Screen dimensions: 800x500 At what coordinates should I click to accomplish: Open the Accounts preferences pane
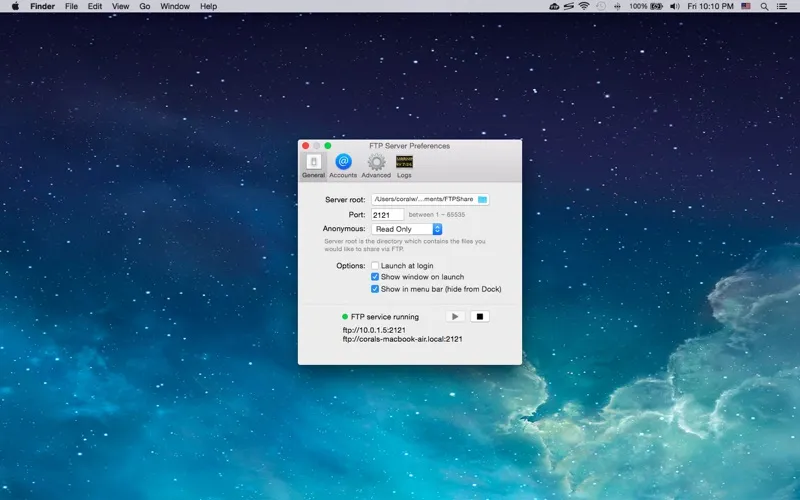pos(343,165)
